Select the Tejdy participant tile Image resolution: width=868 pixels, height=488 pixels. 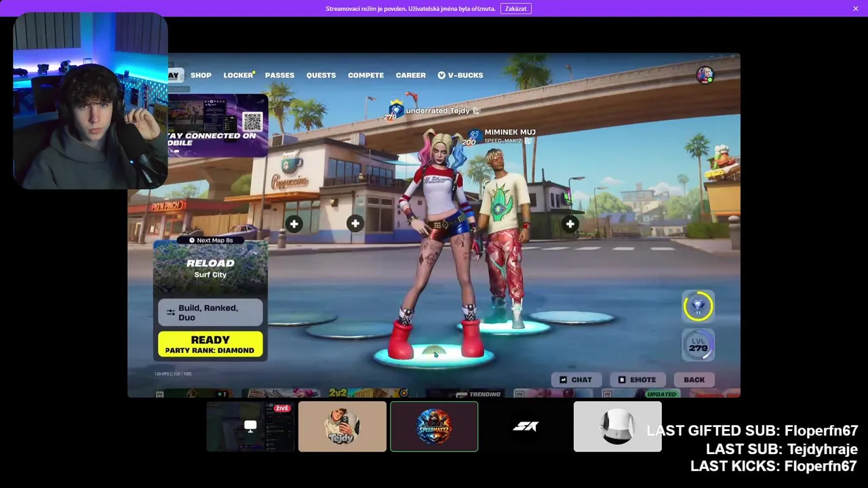[x=342, y=426]
